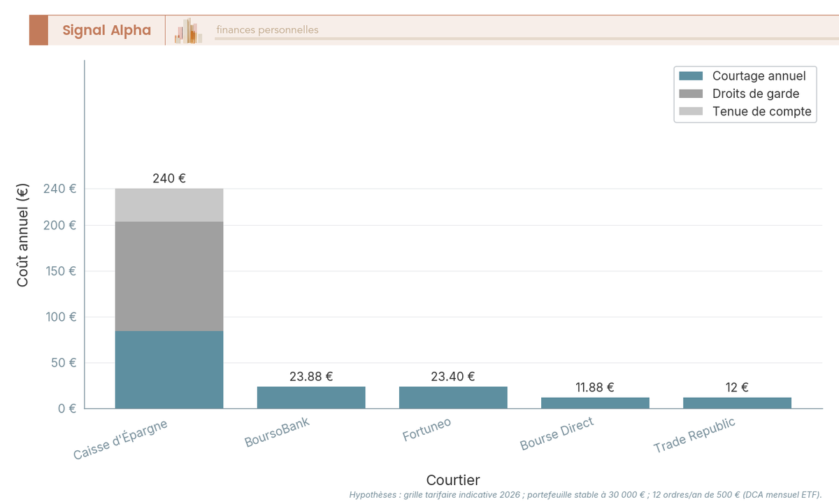Click the 23.88 € value label
The image size is (839, 504).
click(x=311, y=376)
